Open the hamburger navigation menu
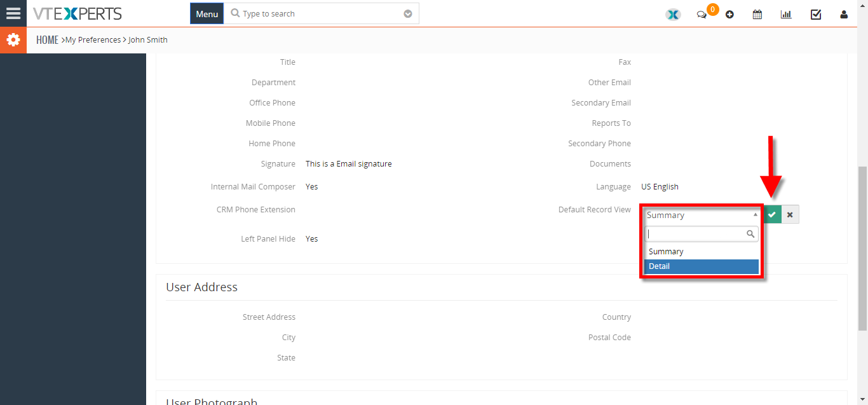Viewport: 868px width, 405px height. pos(13,13)
